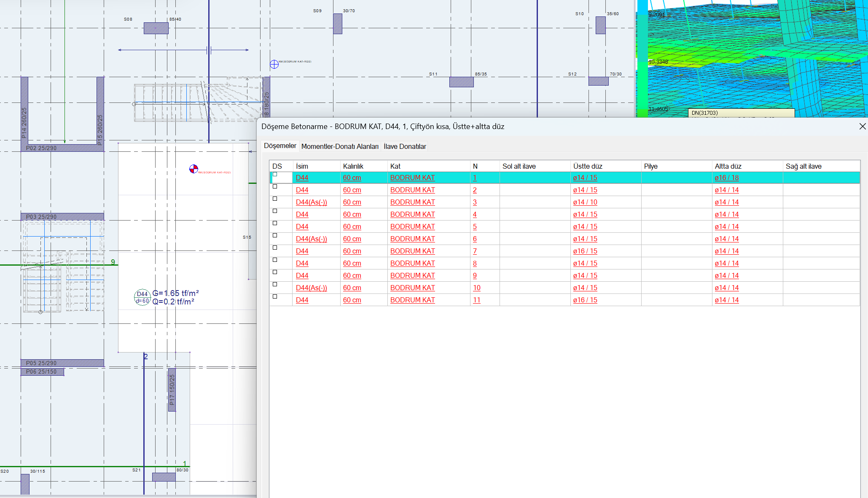868x498 pixels.
Task: Select row number 11 link
Action: (476, 300)
